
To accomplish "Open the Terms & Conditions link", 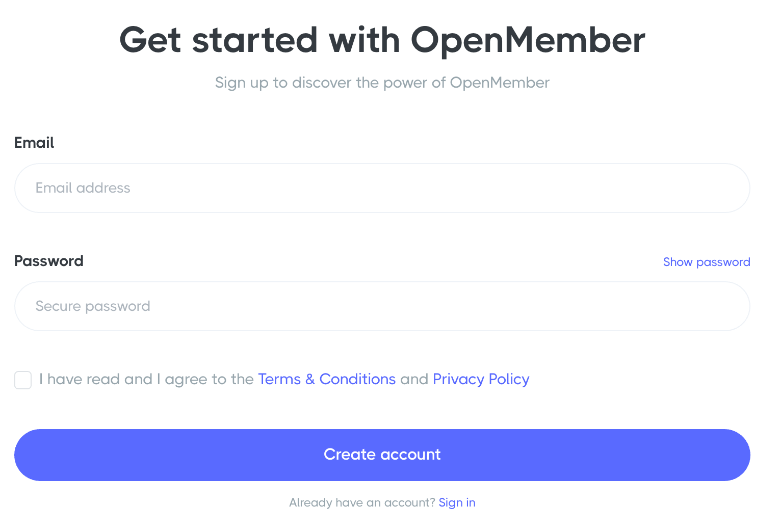I will pyautogui.click(x=327, y=379).
